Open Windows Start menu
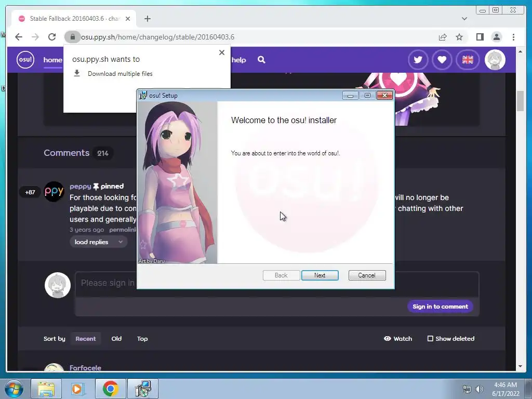 click(14, 389)
